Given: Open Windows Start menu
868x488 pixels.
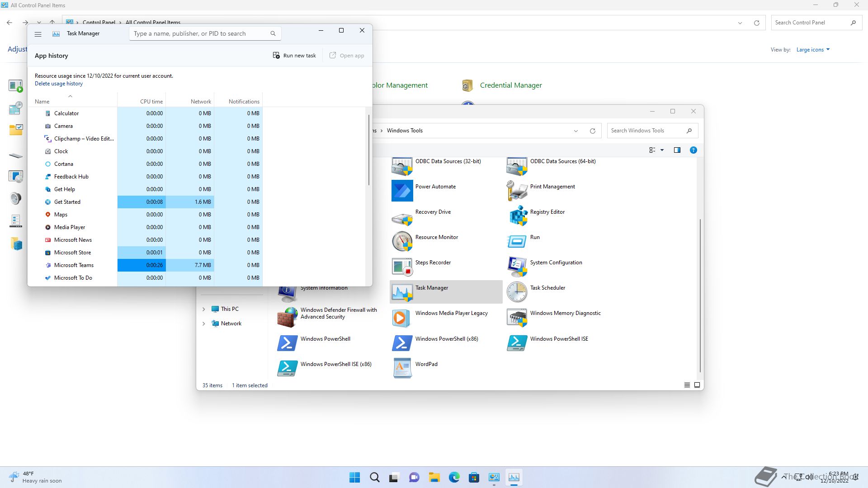Looking at the screenshot, I should [x=355, y=477].
